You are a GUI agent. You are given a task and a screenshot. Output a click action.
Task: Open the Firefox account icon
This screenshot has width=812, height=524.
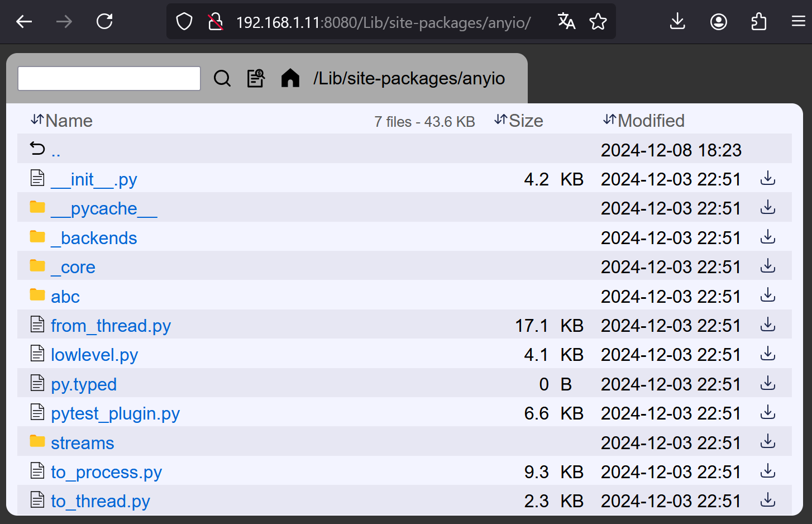click(719, 22)
